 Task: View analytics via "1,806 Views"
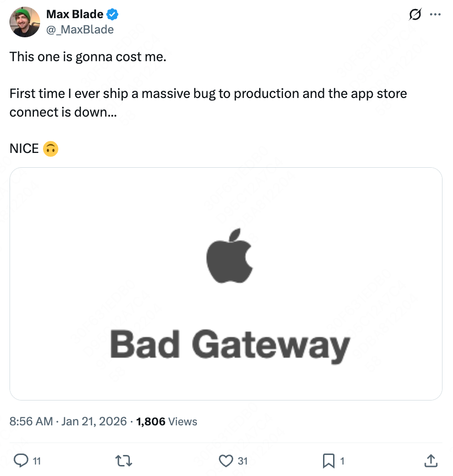(x=167, y=422)
